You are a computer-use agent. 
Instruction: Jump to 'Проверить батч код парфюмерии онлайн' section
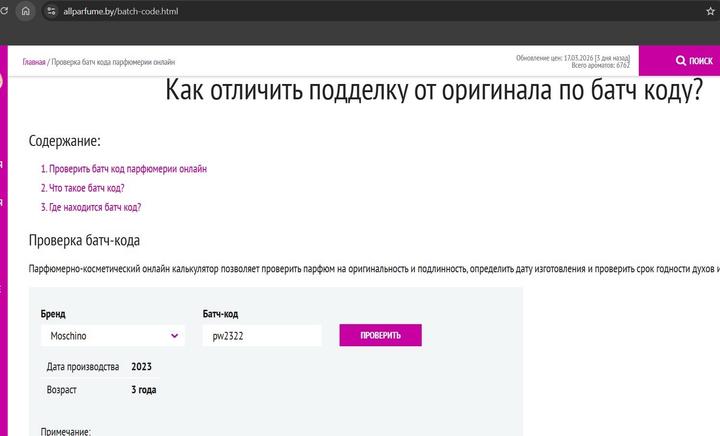[124, 169]
